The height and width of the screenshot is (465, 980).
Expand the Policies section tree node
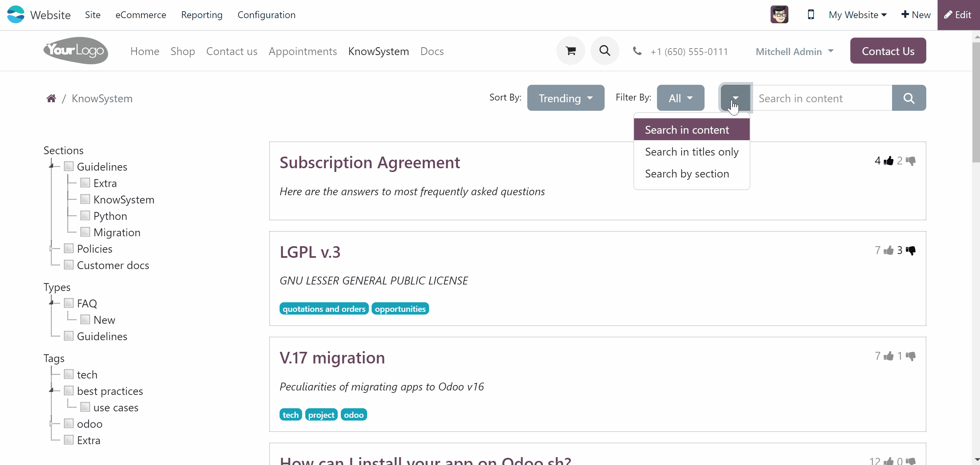(51, 248)
